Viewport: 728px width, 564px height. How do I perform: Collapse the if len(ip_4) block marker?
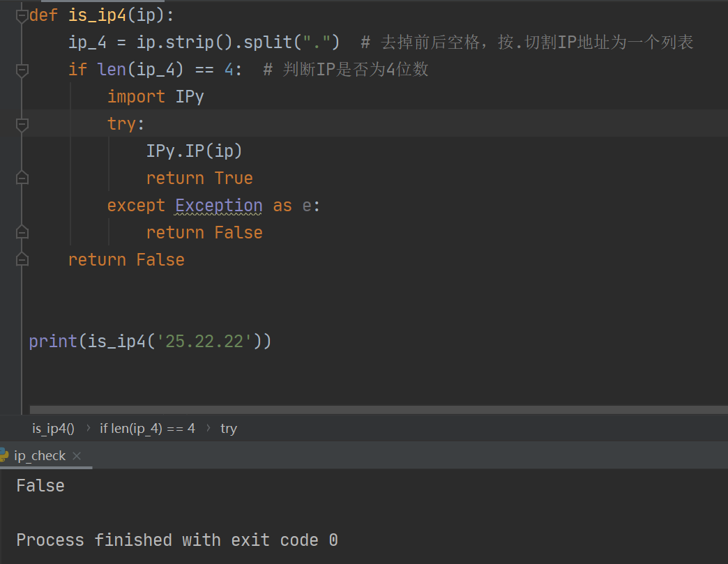tap(21, 68)
